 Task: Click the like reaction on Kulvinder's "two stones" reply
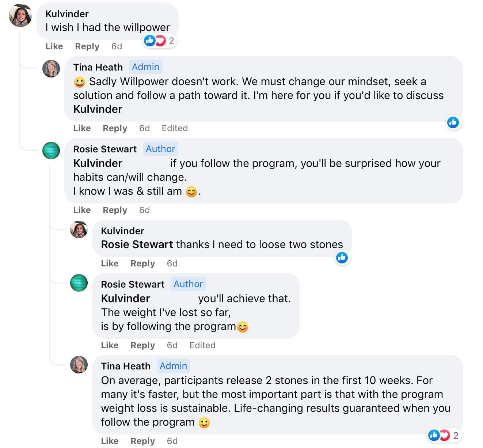(342, 258)
